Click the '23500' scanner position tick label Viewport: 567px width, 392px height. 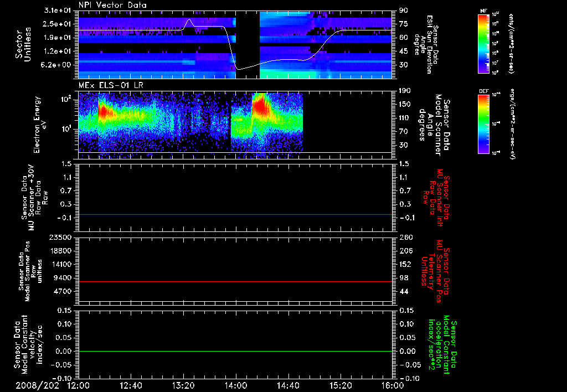(61, 237)
